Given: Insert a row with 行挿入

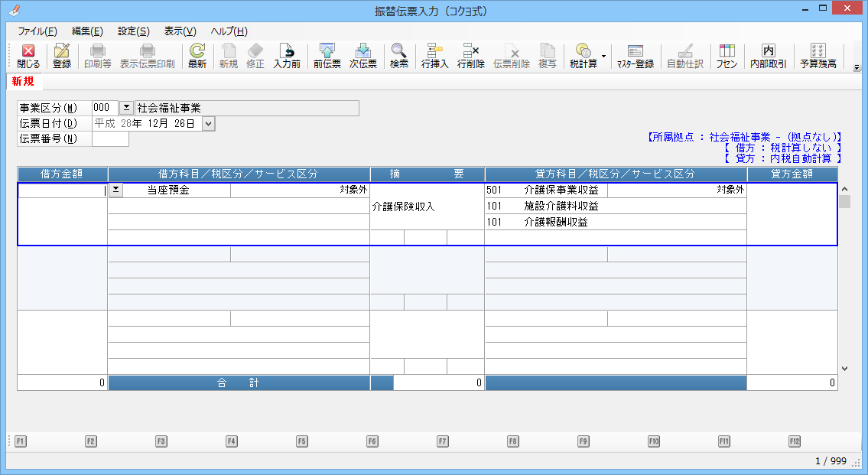Looking at the screenshot, I should [434, 57].
